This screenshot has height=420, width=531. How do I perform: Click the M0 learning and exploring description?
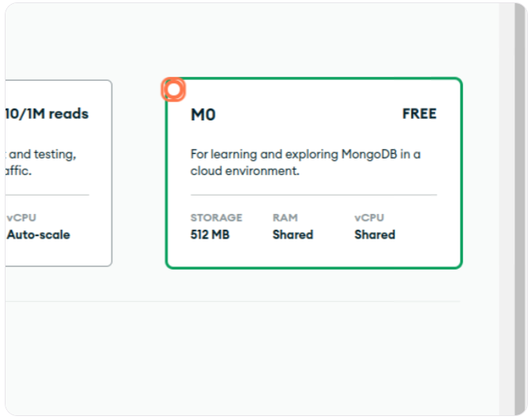point(305,162)
